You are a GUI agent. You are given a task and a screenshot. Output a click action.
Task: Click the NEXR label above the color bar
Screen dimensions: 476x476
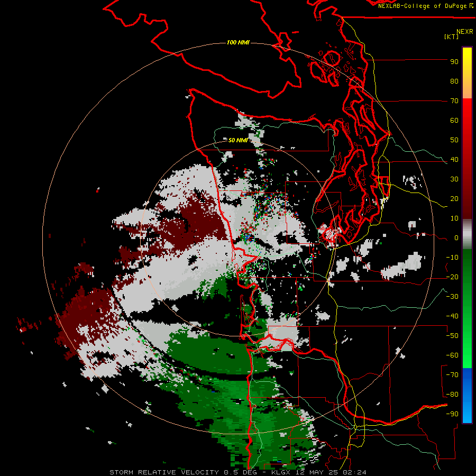point(465,32)
